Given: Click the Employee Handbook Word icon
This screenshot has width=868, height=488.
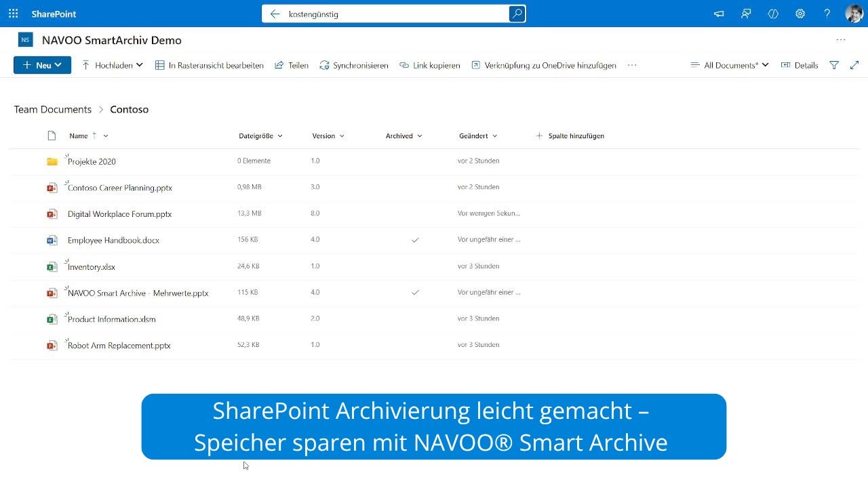Looking at the screenshot, I should [x=52, y=240].
